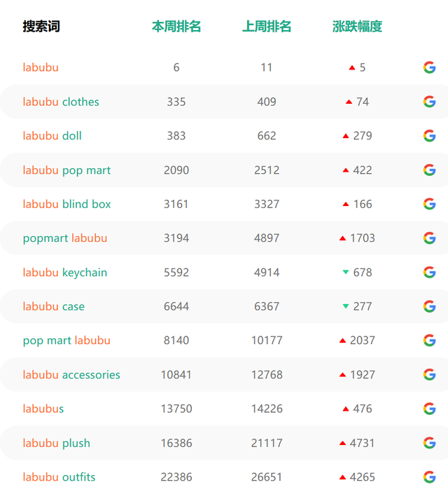Viewport: 448px width, 494px height.
Task: Open the labubus keyword link
Action: (x=43, y=409)
